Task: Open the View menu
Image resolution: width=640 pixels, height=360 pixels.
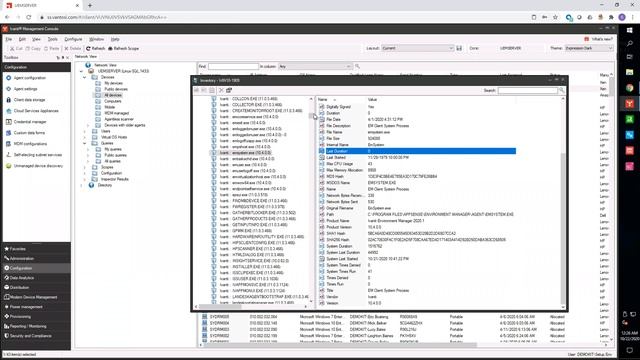Action: point(36,39)
